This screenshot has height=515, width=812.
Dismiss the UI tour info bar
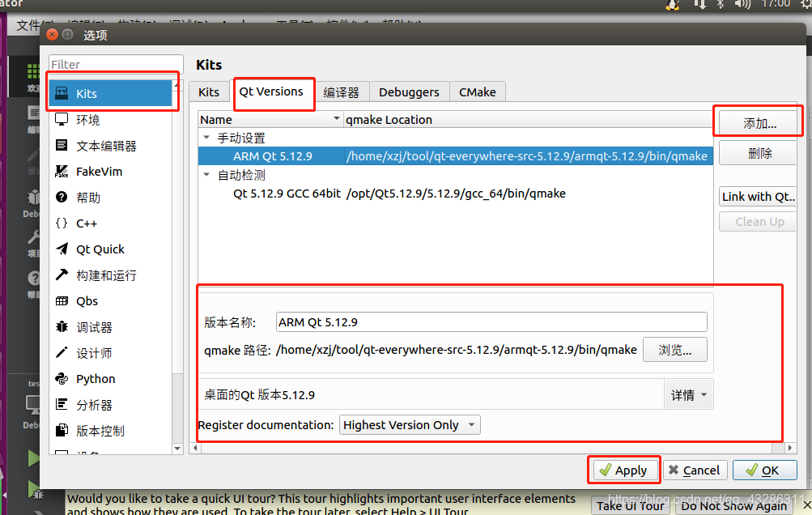click(x=806, y=504)
